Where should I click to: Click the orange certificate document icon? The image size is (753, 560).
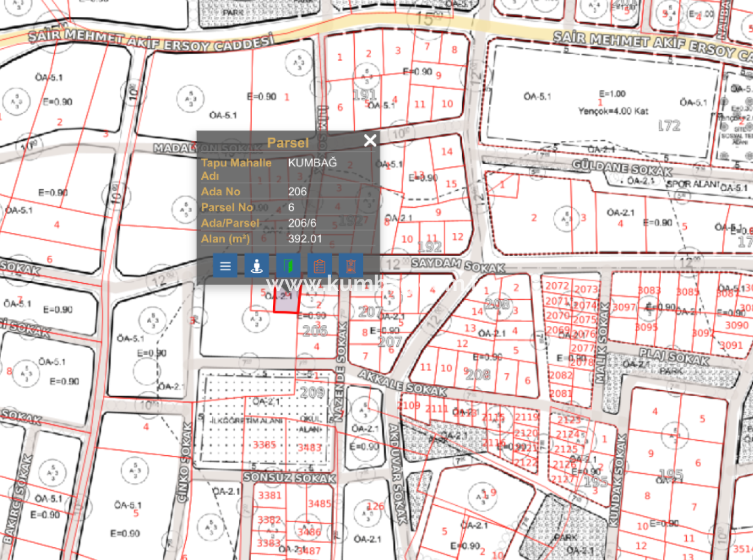[x=351, y=266]
